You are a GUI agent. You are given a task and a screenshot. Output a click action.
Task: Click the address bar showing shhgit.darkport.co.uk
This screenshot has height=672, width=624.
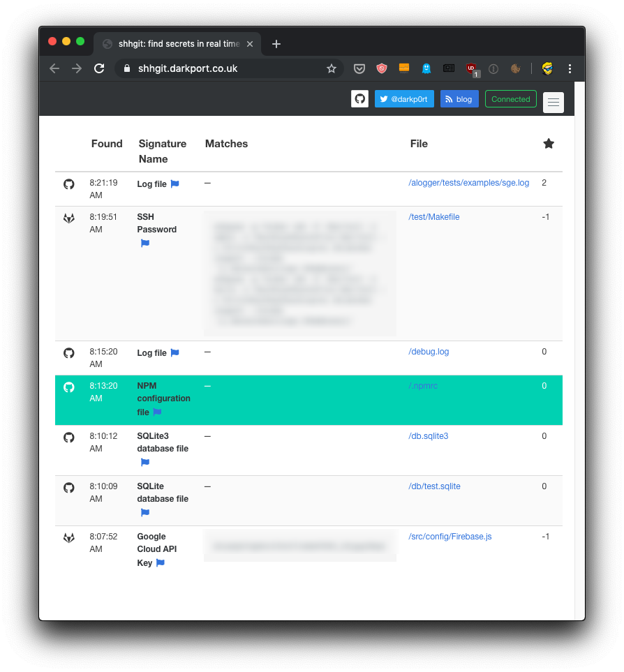(223, 68)
